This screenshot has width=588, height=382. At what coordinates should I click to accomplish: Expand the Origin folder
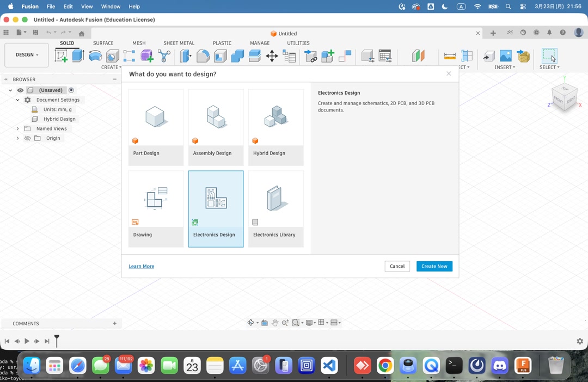point(17,138)
